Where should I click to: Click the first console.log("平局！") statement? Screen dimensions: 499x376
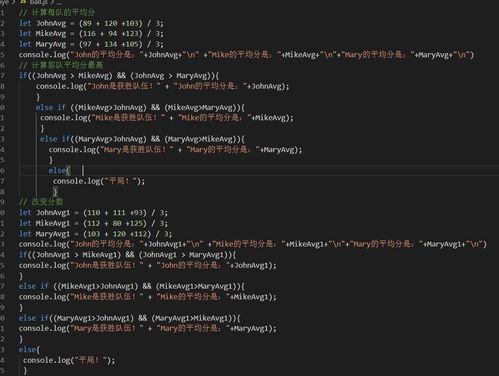tap(99, 181)
